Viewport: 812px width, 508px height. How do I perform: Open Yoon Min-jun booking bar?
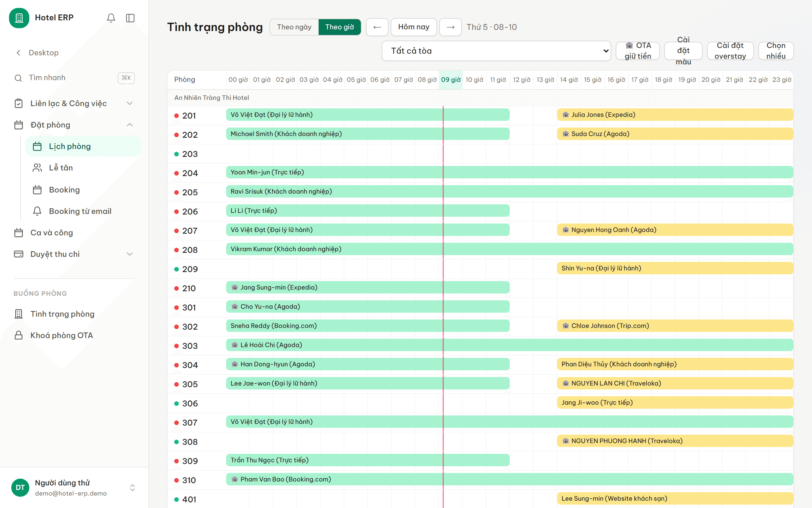(x=509, y=172)
